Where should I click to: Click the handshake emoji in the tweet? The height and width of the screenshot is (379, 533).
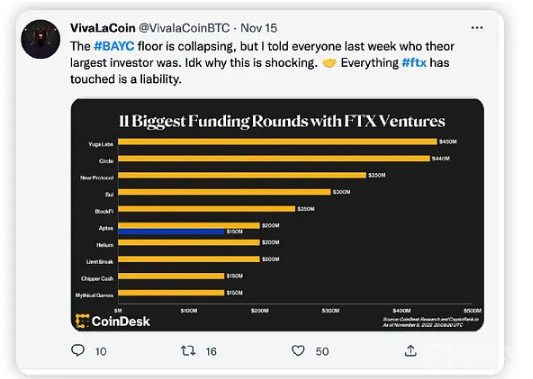click(x=329, y=63)
